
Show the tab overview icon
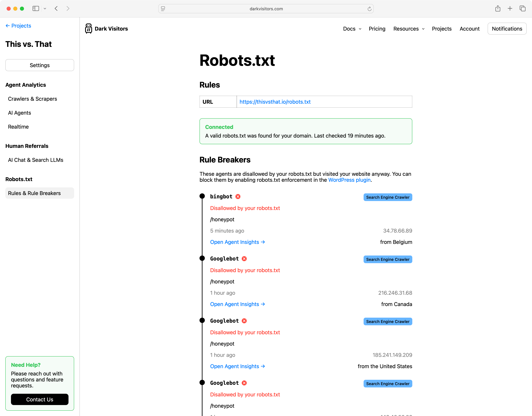(x=522, y=8)
